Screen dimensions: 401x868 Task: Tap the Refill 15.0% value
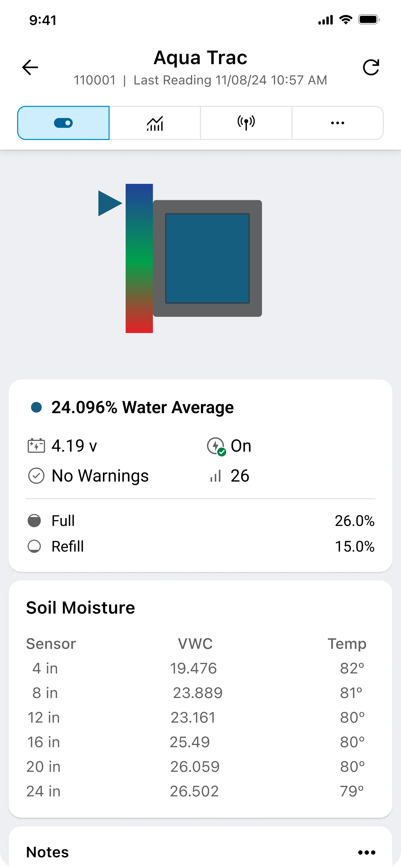pos(354,546)
